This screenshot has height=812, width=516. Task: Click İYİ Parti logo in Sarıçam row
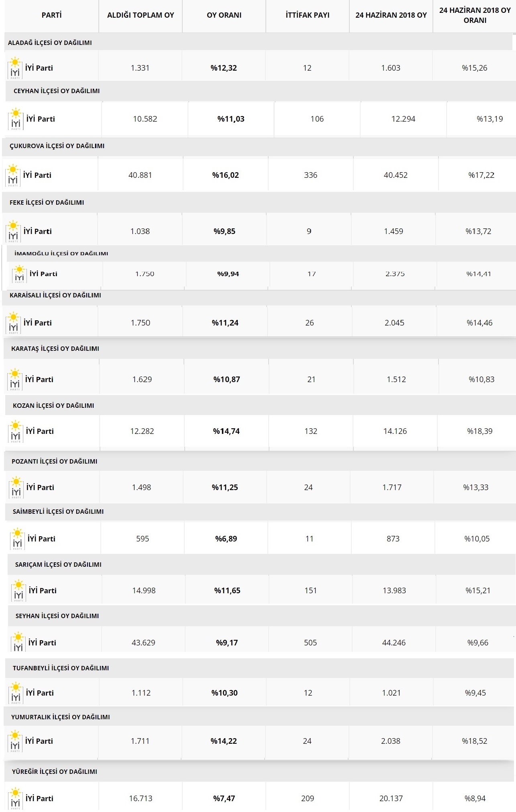coord(18,590)
